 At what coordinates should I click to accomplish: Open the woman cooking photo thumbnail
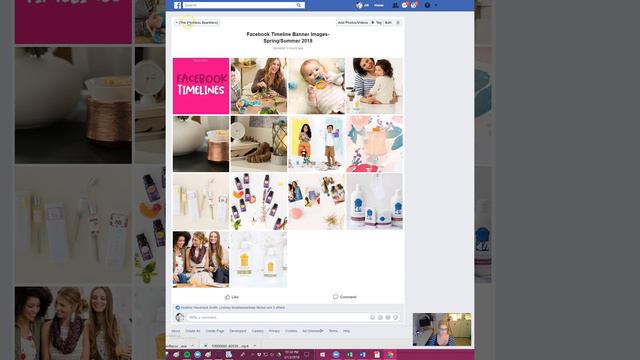(x=259, y=86)
